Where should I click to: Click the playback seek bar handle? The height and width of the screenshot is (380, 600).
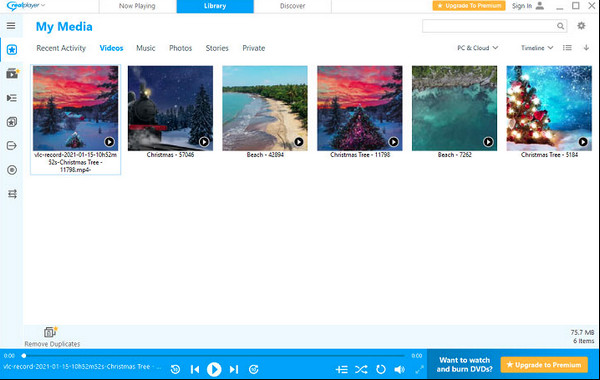tap(24, 356)
